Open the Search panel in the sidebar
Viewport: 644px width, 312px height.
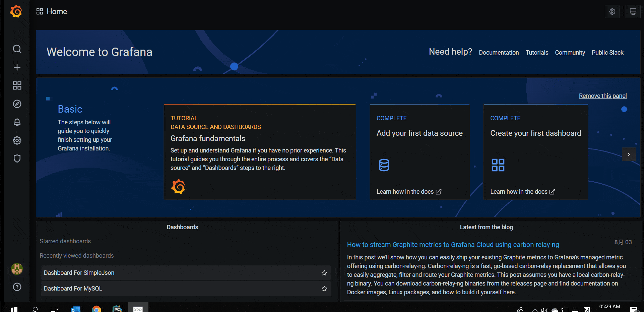point(17,49)
